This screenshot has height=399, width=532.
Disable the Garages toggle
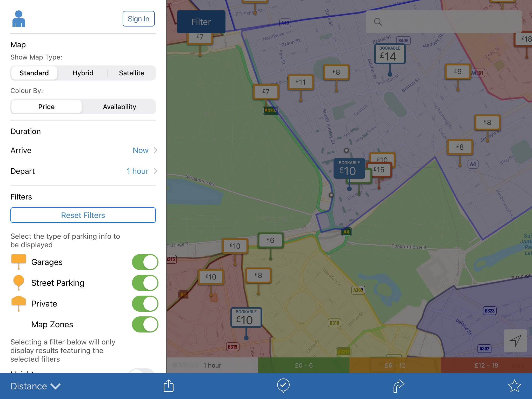pyautogui.click(x=145, y=262)
